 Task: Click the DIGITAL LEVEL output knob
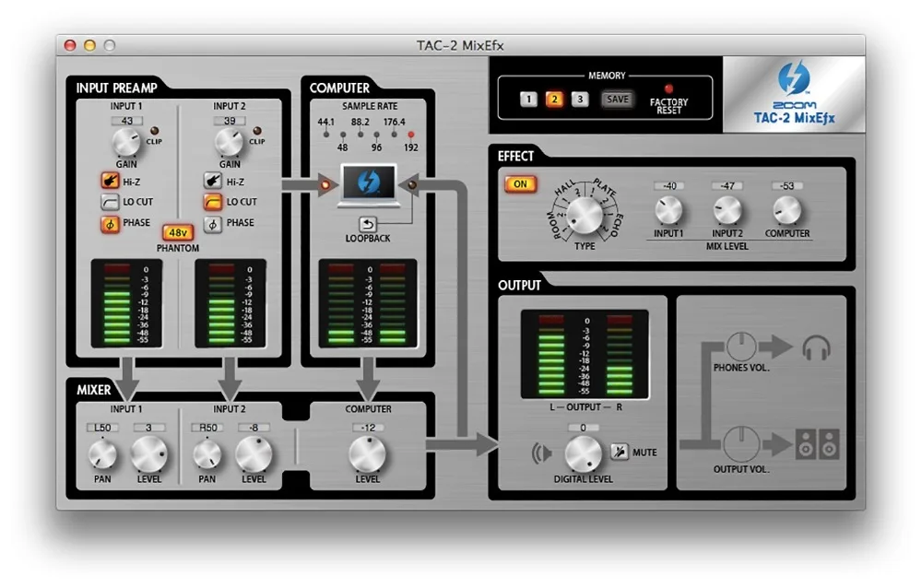pos(584,454)
